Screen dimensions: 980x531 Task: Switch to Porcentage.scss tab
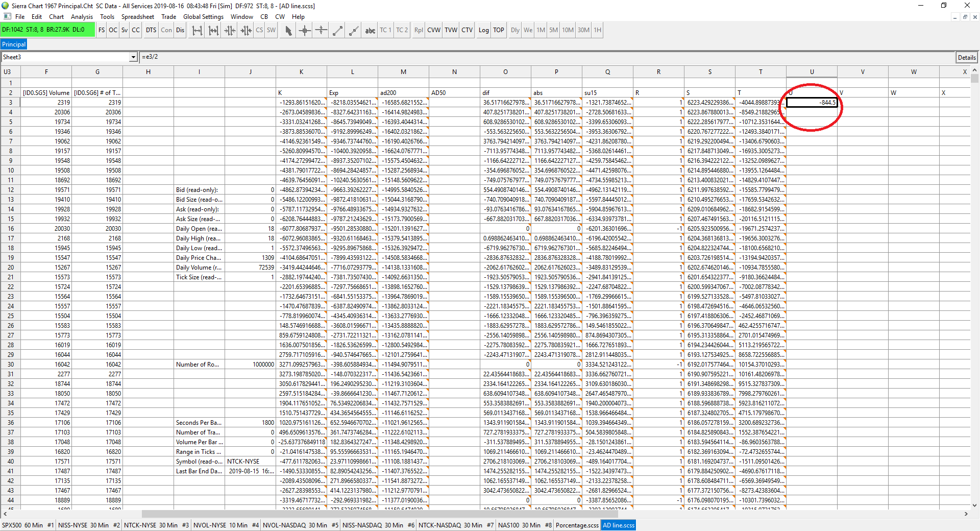point(577,525)
